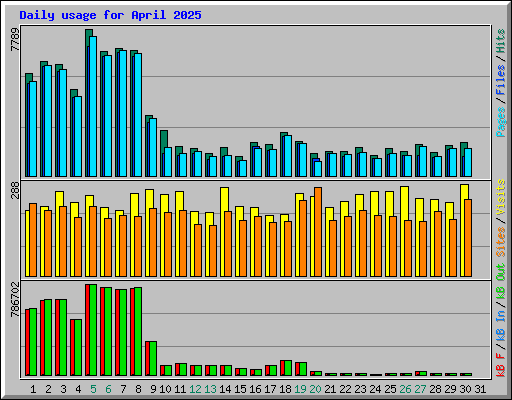Click the green kB bar for day 9
The width and height of the screenshot is (512, 400).
[153, 358]
